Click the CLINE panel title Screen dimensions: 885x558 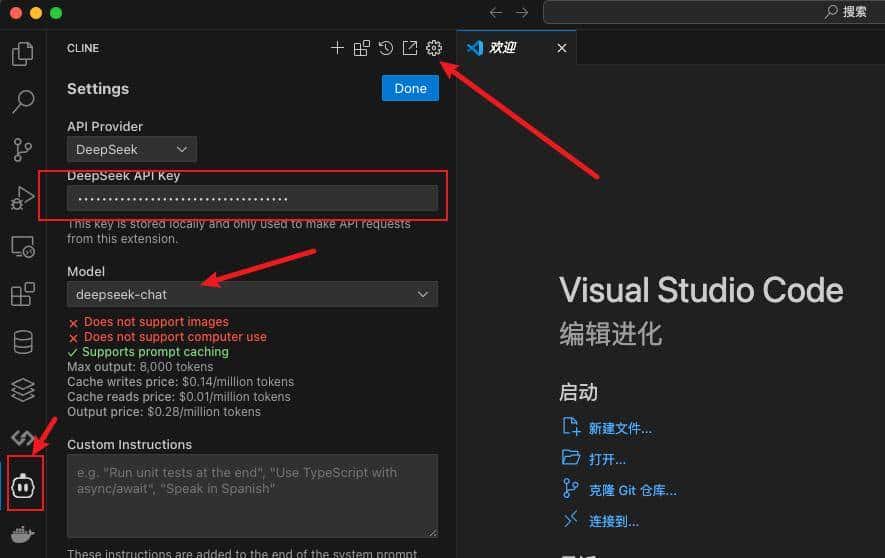(x=83, y=48)
